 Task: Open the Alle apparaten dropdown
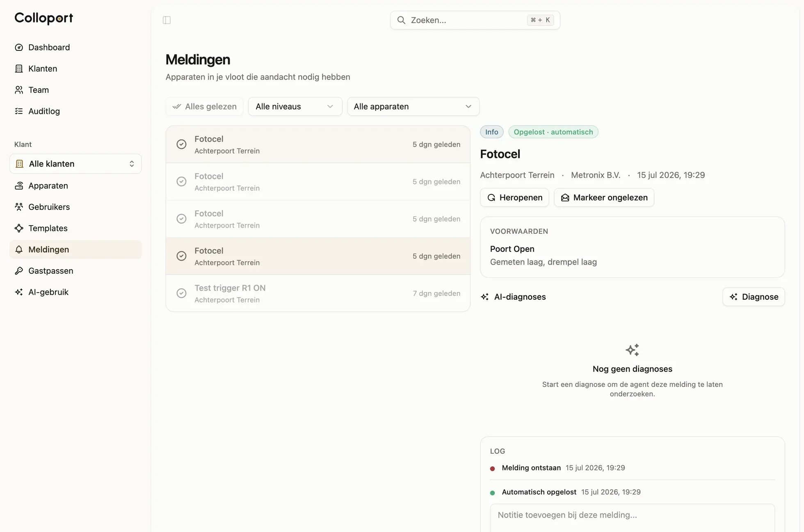click(x=413, y=107)
